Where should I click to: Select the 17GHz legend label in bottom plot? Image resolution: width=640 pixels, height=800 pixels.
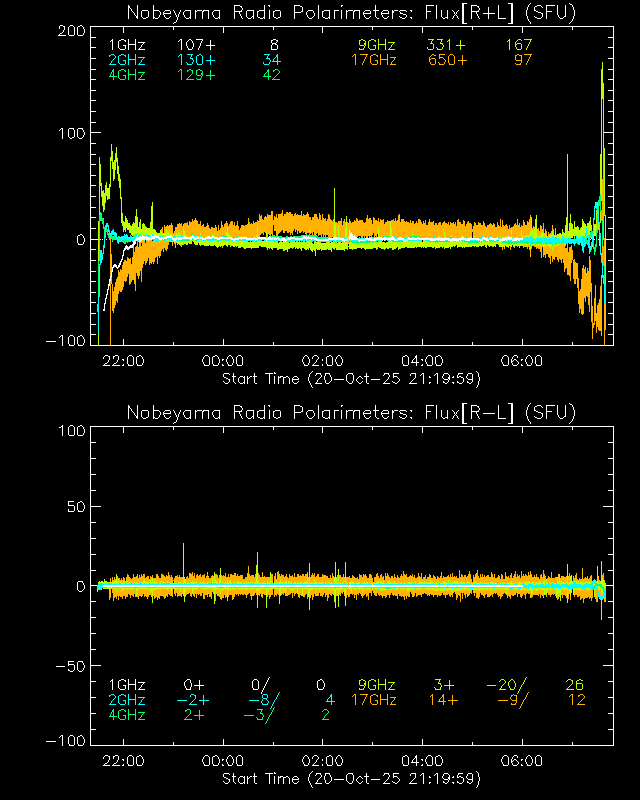[x=373, y=700]
